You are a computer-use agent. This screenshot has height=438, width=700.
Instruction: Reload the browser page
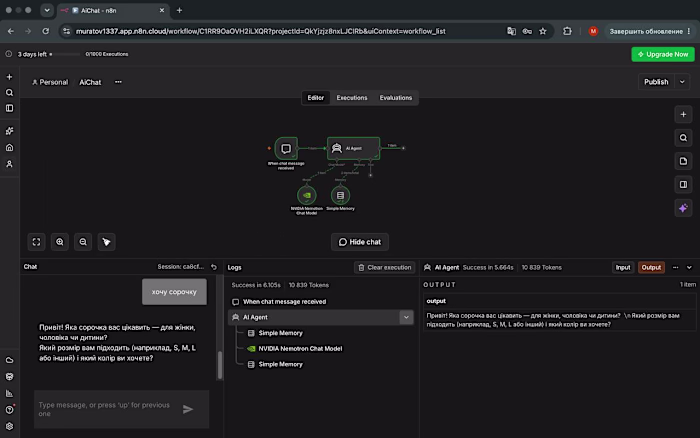click(x=46, y=31)
